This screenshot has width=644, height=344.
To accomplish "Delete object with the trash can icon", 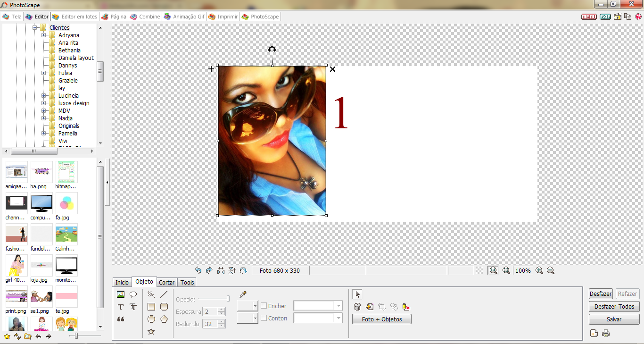I will (x=357, y=307).
